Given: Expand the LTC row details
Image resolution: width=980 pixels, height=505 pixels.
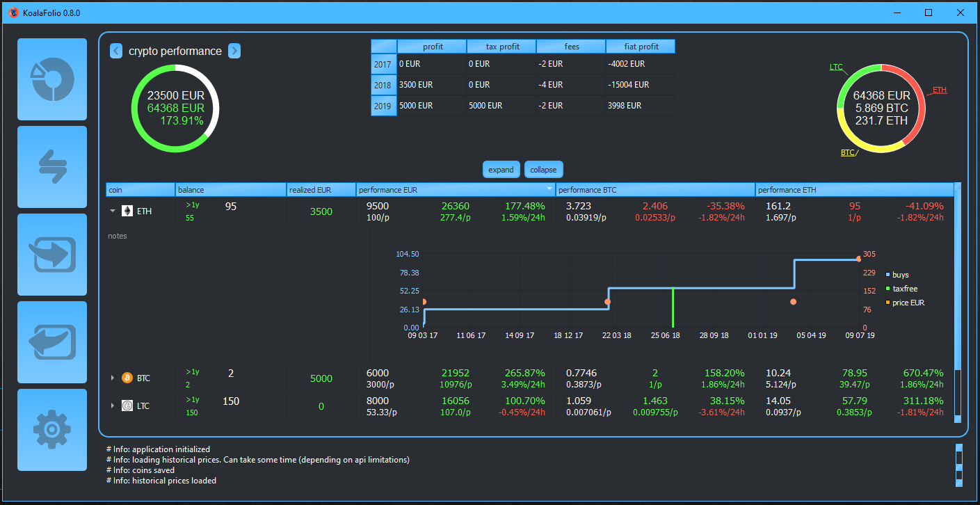Looking at the screenshot, I should 112,406.
